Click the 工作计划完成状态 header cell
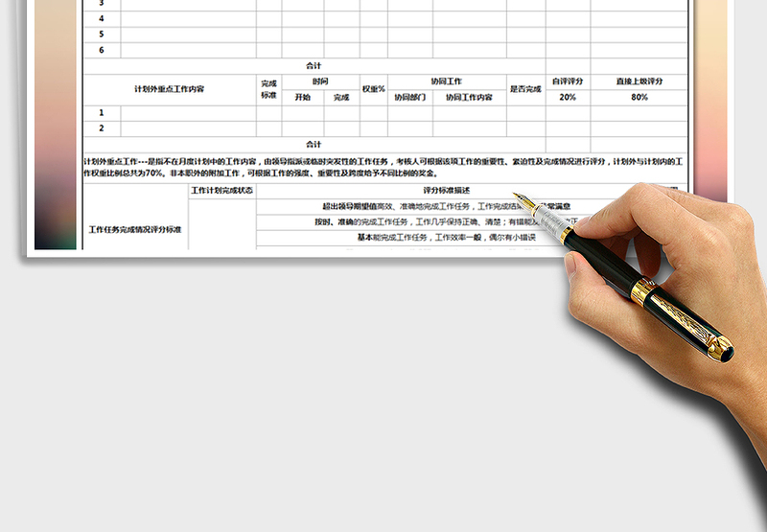The image size is (767, 532). (x=222, y=191)
